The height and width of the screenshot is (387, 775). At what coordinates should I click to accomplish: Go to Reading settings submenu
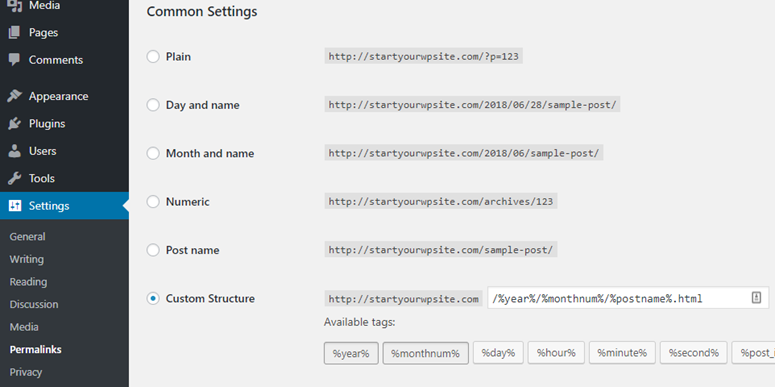pos(28,282)
